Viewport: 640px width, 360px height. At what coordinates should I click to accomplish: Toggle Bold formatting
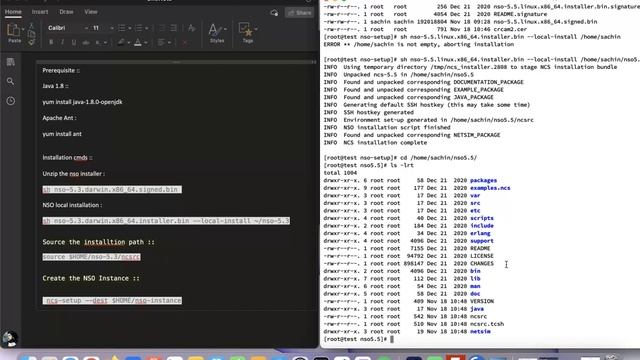pyautogui.click(x=51, y=42)
